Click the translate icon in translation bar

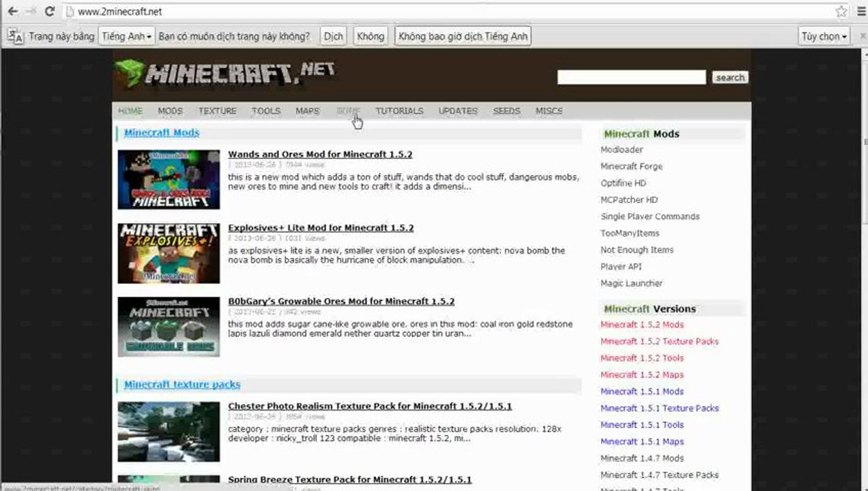coord(16,36)
